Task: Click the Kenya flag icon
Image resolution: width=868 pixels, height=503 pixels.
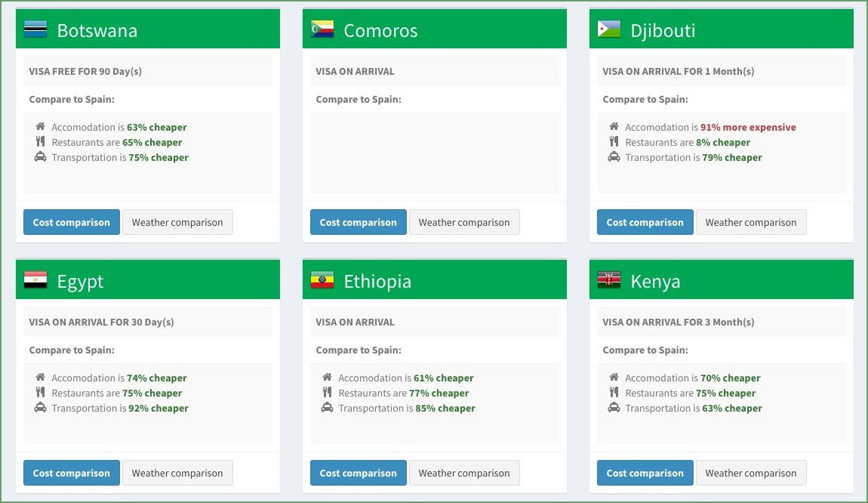Action: [609, 280]
